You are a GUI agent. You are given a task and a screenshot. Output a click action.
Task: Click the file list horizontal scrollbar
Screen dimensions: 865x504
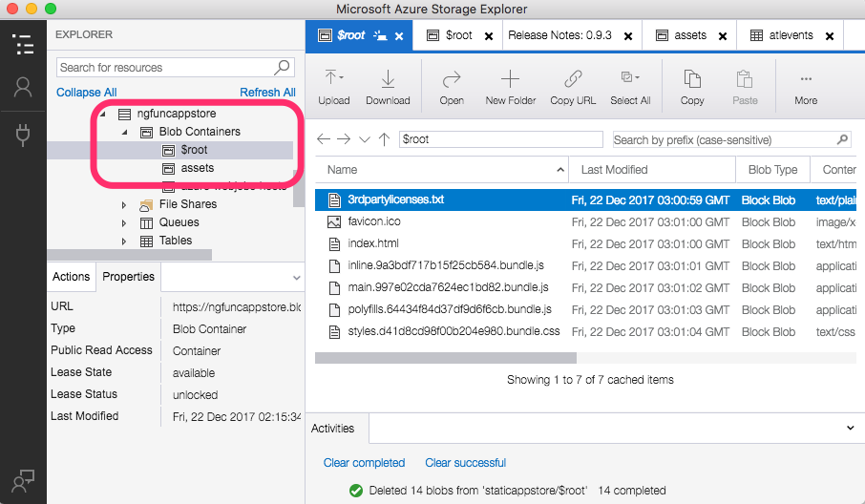[x=446, y=358]
